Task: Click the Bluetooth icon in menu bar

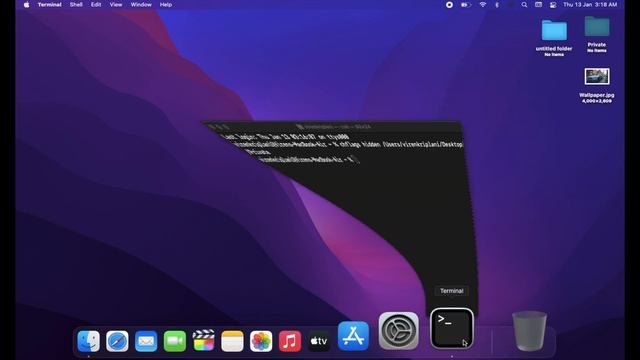Action: click(497, 5)
